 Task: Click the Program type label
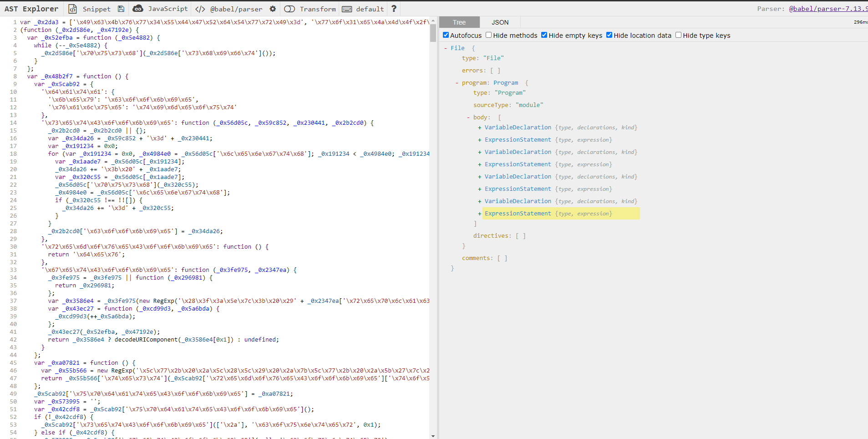[x=506, y=83]
